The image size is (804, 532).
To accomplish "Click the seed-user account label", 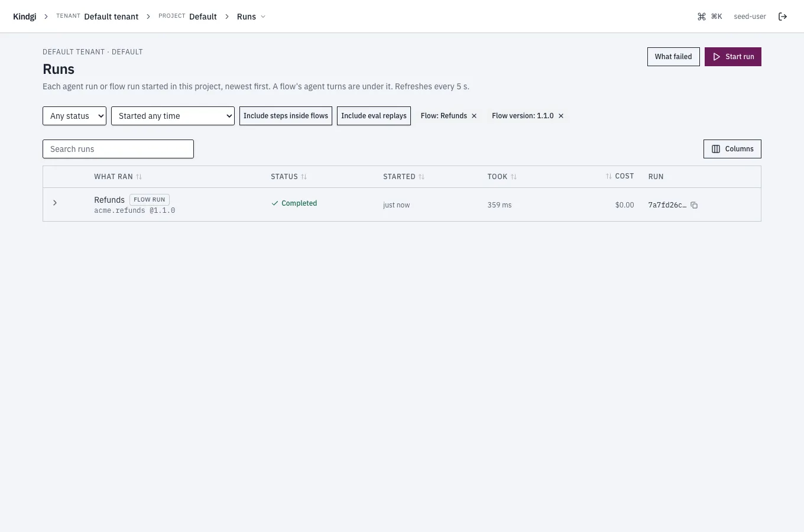I will pyautogui.click(x=750, y=17).
